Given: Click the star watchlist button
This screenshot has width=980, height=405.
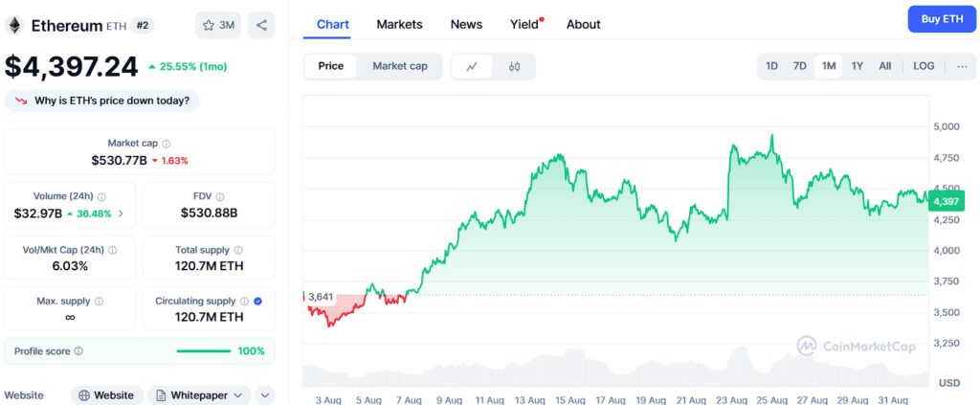Looking at the screenshot, I should 218,25.
